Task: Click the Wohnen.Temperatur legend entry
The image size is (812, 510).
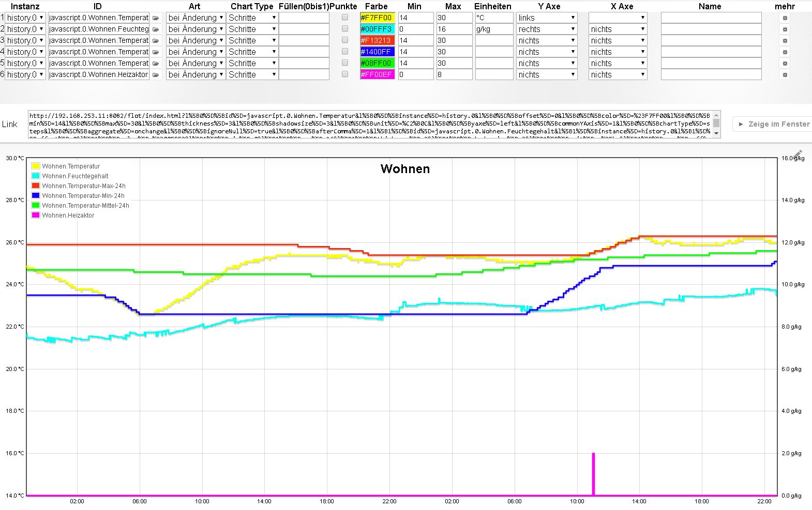Action: pos(66,166)
